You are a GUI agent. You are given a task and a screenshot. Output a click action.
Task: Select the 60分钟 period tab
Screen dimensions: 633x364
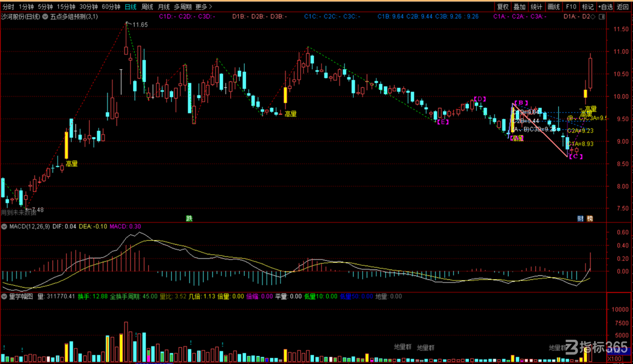pyautogui.click(x=111, y=7)
